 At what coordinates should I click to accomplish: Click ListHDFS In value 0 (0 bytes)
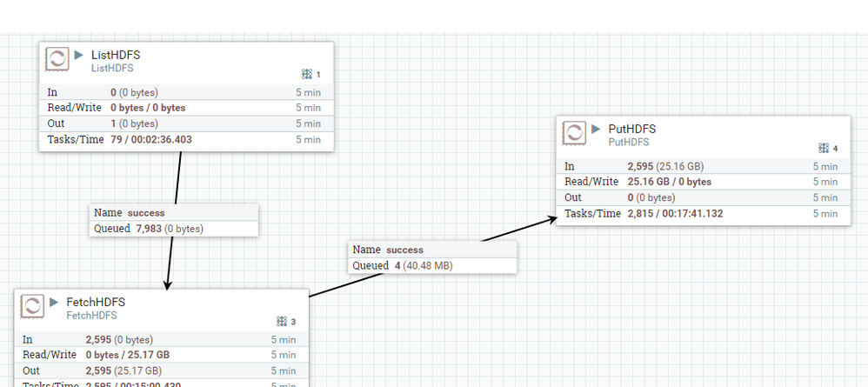point(135,92)
